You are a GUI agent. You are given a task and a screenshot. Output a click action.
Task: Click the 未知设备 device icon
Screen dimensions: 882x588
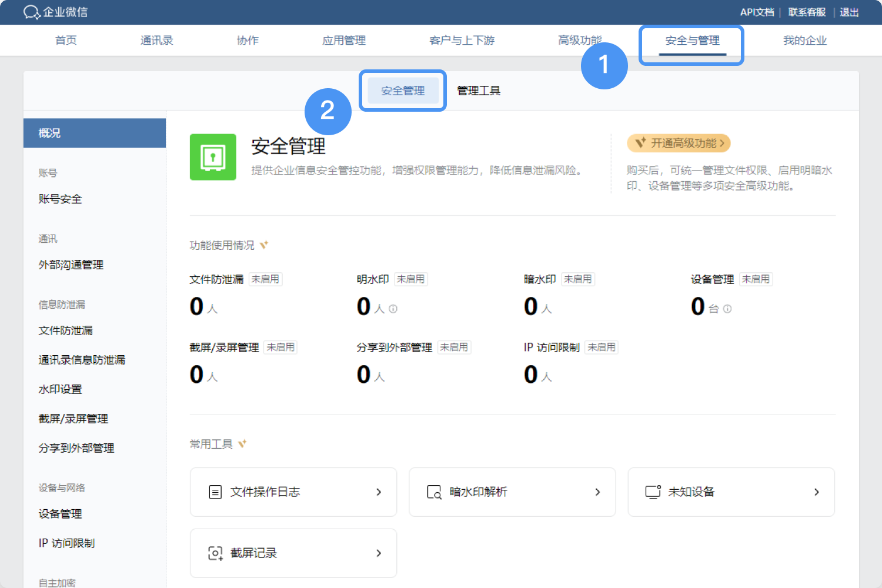(x=653, y=492)
